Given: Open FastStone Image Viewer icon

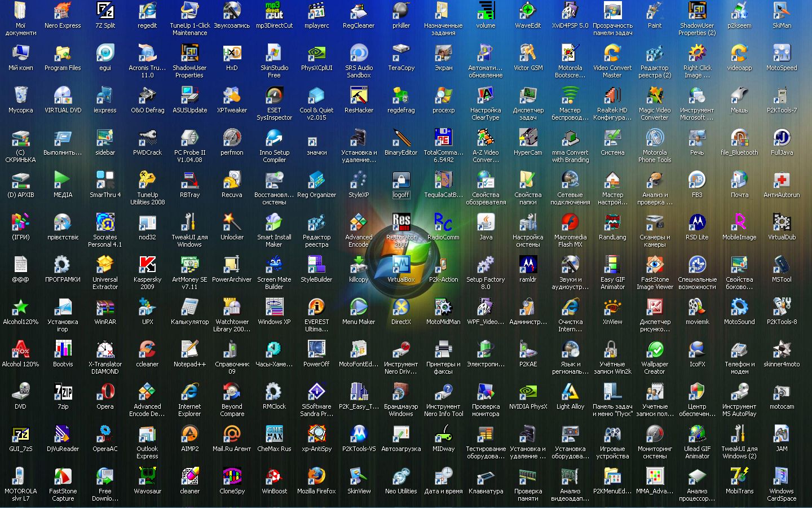Looking at the screenshot, I should pyautogui.click(x=655, y=264).
